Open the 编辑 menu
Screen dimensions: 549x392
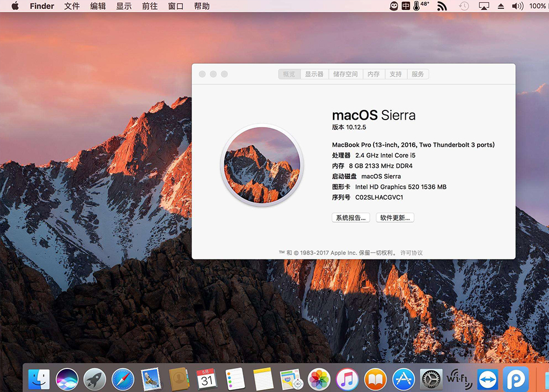(98, 6)
